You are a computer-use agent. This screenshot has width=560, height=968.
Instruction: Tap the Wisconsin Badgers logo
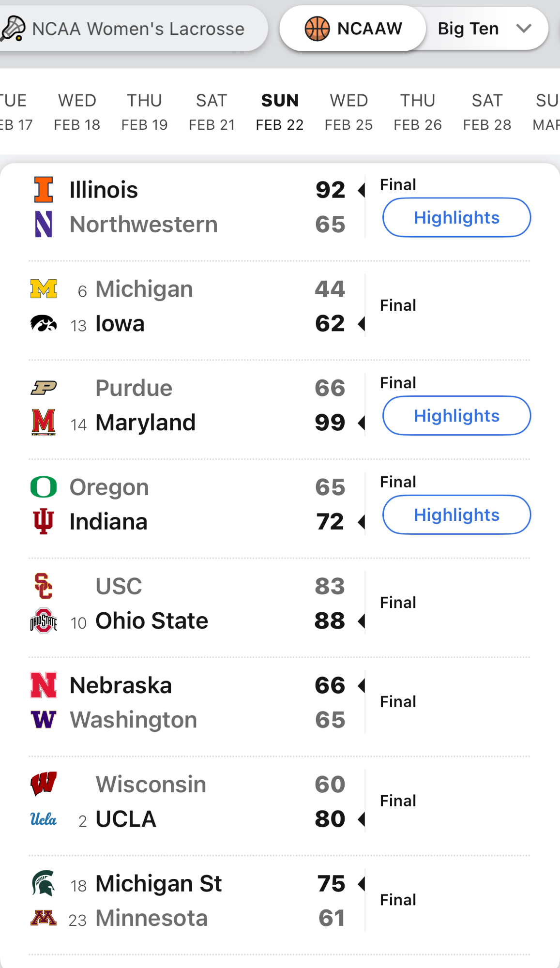click(x=44, y=784)
